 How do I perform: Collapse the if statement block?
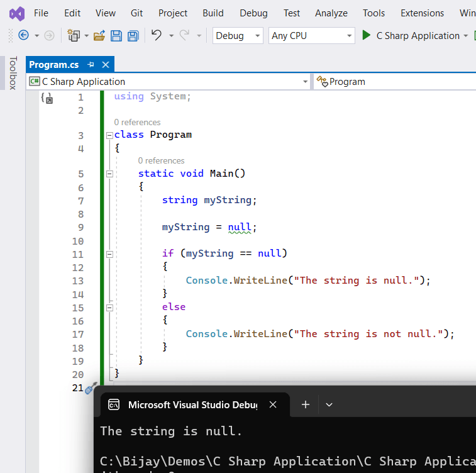pos(109,254)
